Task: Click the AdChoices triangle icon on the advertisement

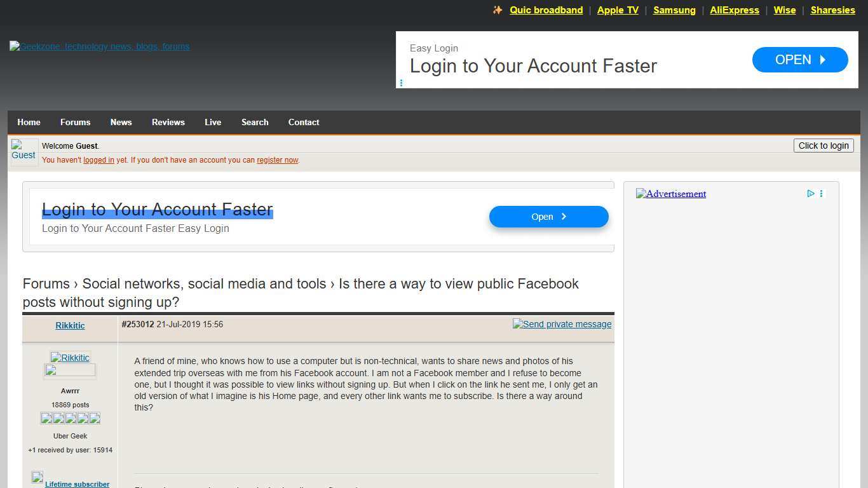Action: [811, 193]
